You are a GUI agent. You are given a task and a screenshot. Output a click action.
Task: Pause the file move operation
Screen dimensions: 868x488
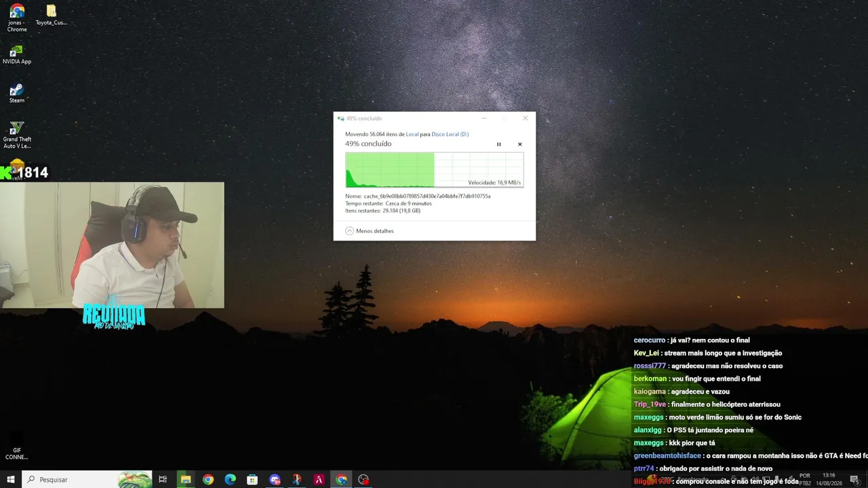[498, 144]
